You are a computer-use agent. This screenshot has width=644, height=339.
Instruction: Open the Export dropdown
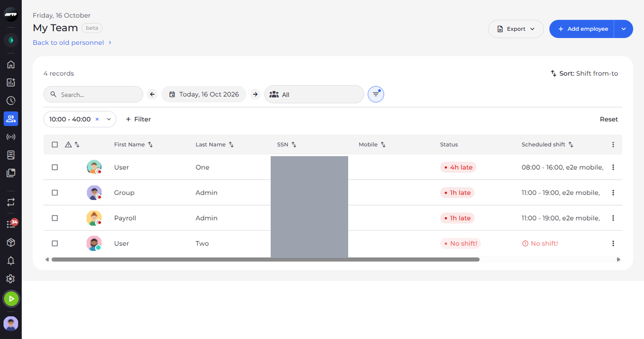516,29
